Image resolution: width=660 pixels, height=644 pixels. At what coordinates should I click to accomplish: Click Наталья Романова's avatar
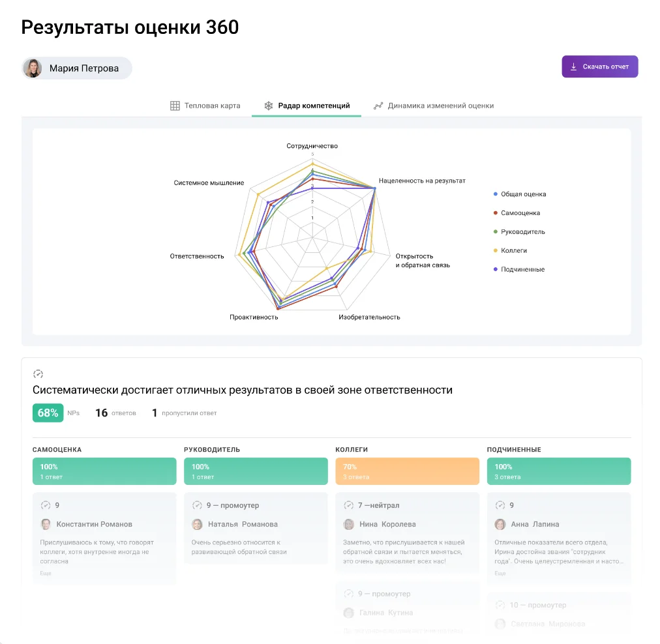click(x=197, y=524)
